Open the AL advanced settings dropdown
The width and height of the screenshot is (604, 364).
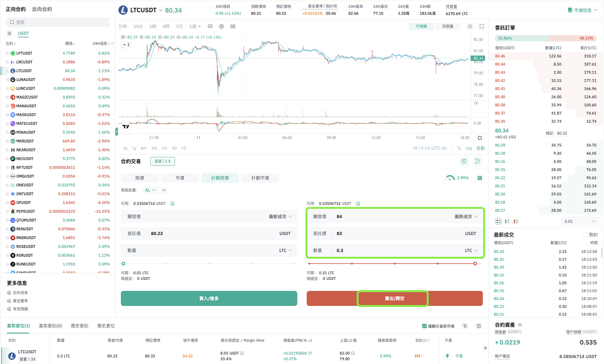(150, 190)
